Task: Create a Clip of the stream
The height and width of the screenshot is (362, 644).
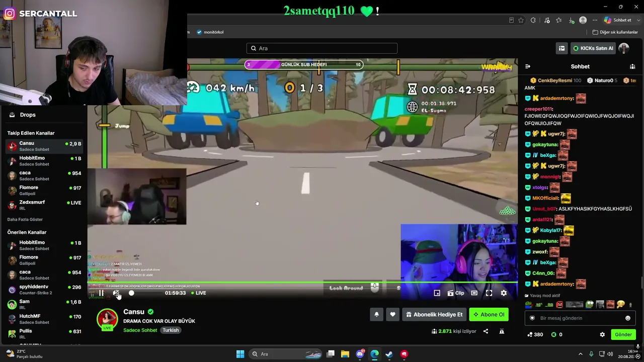Action: 456,293
